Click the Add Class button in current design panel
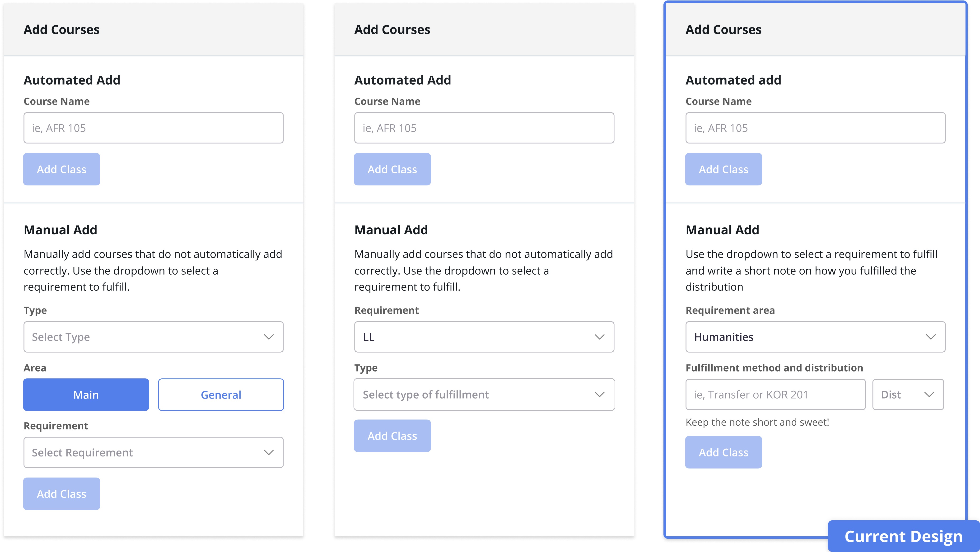Viewport: 980px width, 552px height. click(723, 452)
